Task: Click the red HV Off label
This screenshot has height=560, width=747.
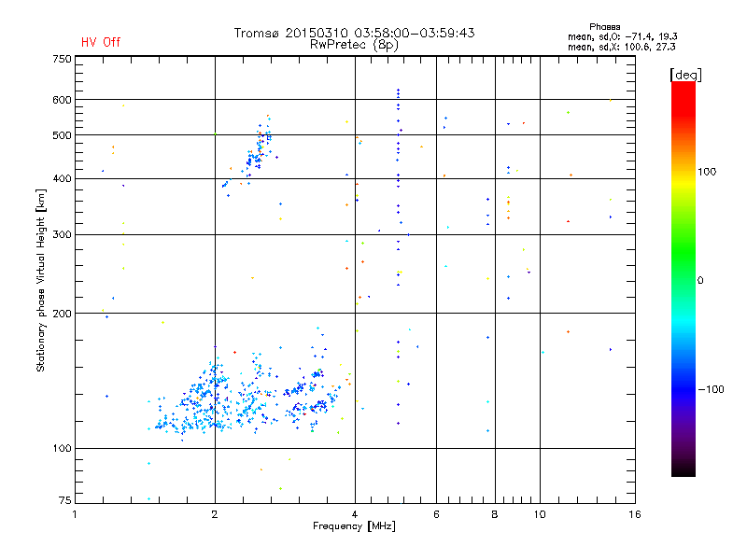Action: pos(101,42)
